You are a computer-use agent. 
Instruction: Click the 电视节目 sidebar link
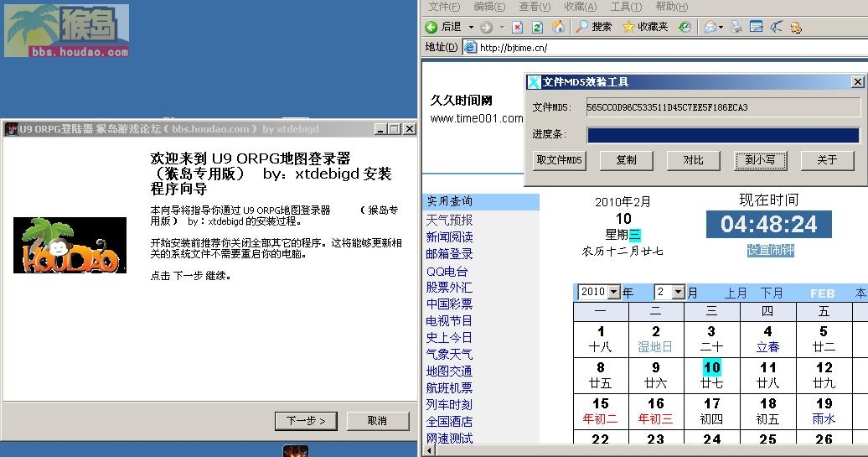tap(449, 321)
